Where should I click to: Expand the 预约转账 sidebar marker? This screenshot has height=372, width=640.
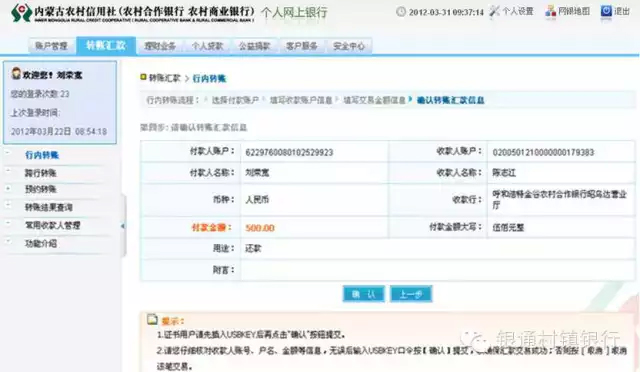pos(8,188)
